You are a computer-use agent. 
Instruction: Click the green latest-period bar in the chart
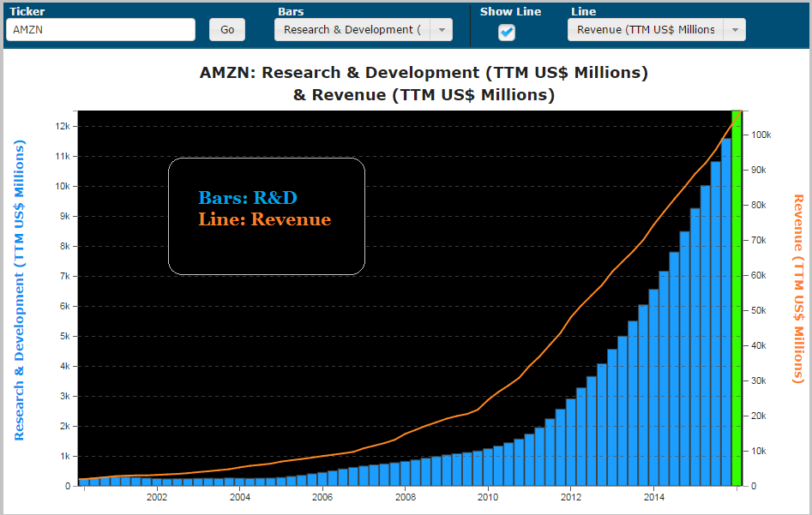[x=737, y=298]
